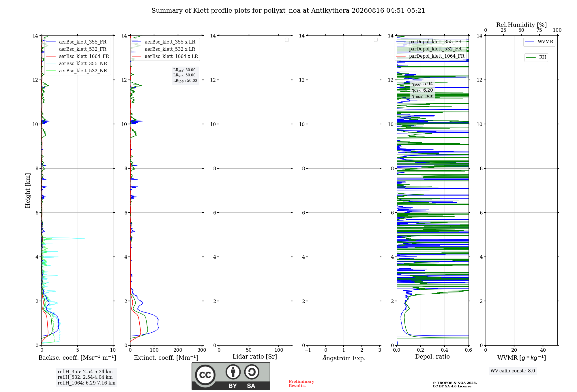Click legend entry aerBsc_klett_355 x LR
The height and width of the screenshot is (392, 577).
pos(164,42)
